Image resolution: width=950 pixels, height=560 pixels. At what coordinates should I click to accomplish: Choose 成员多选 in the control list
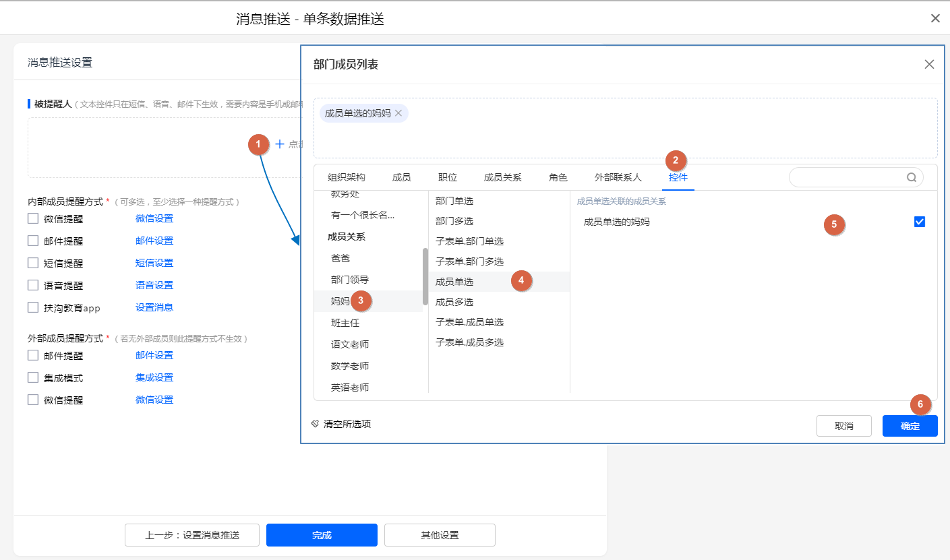coord(454,302)
